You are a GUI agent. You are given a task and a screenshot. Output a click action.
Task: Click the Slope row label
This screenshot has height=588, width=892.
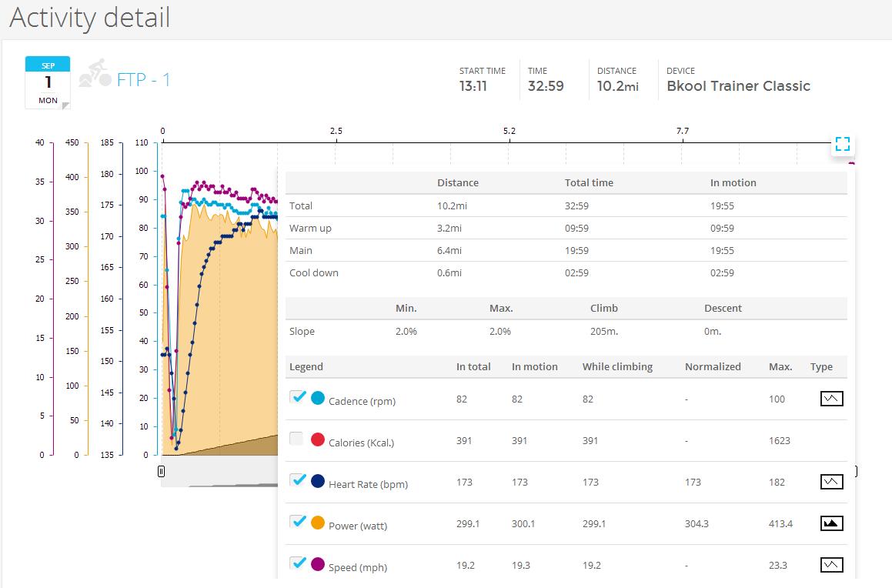click(302, 331)
